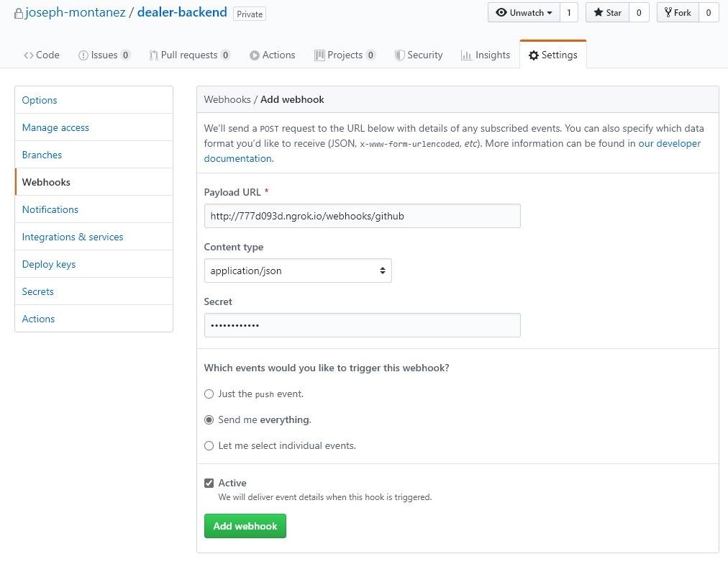This screenshot has width=728, height=572.
Task: Open the Content type dropdown
Action: (x=298, y=271)
